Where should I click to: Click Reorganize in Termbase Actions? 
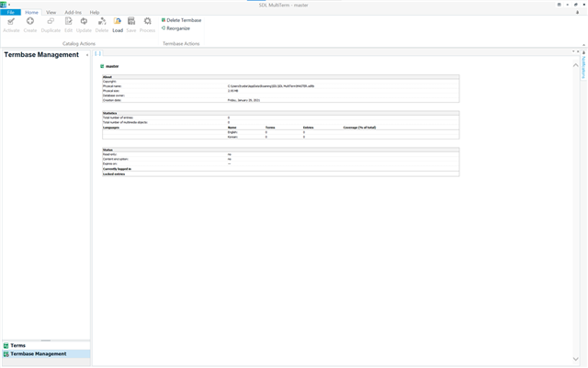pos(175,28)
